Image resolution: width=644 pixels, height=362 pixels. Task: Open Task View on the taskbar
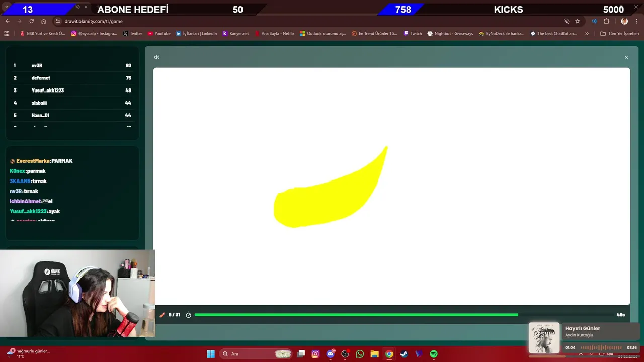[x=301, y=354]
